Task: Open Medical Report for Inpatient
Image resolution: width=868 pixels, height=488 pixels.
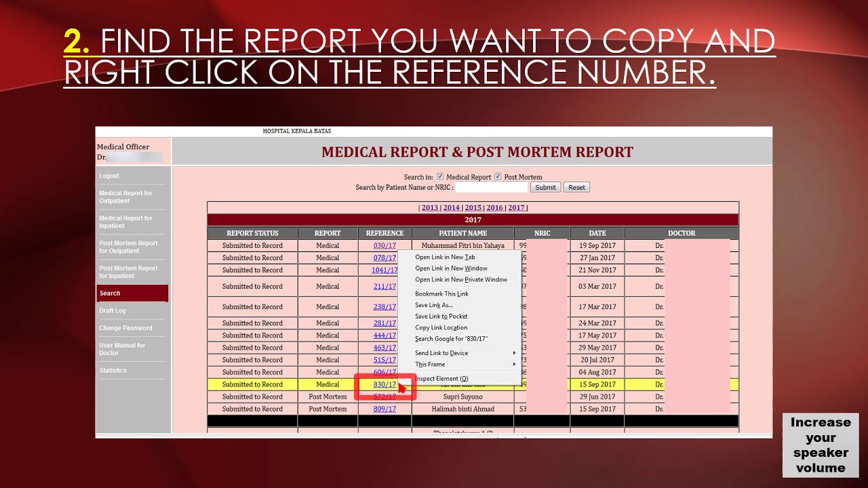Action: [126, 222]
